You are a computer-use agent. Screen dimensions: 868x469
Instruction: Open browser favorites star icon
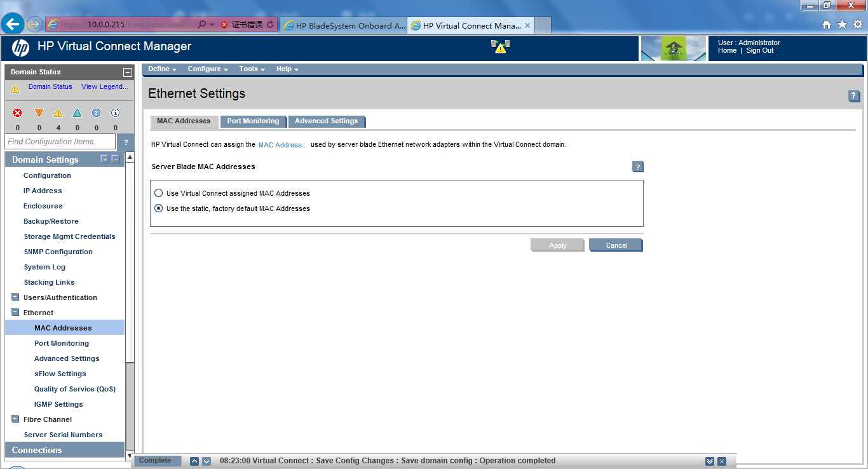pyautogui.click(x=842, y=25)
